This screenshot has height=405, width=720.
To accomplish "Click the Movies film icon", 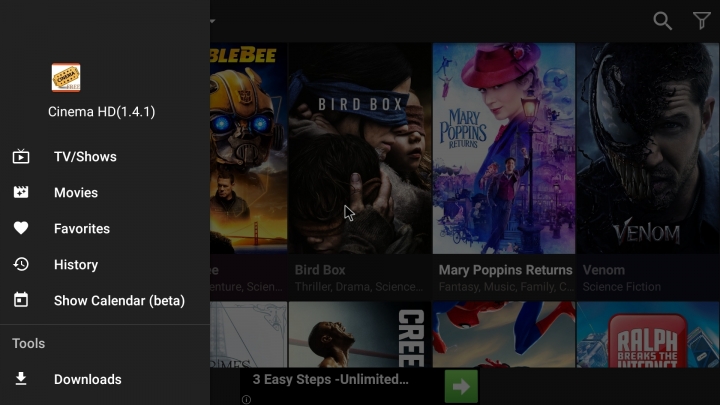I will [21, 192].
